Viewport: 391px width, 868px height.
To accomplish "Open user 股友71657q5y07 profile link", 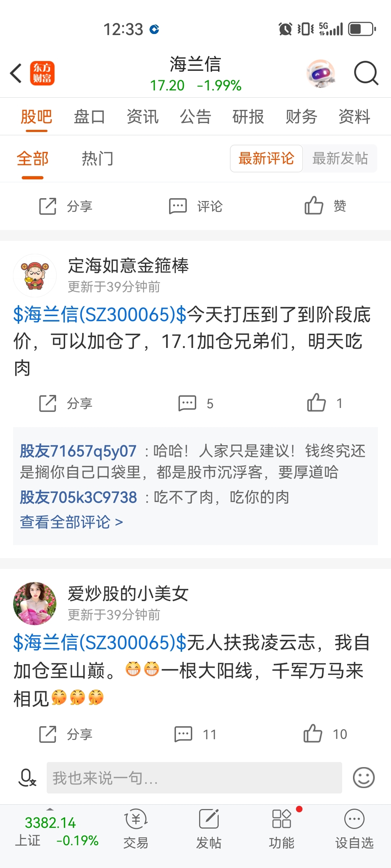I will pos(78,451).
